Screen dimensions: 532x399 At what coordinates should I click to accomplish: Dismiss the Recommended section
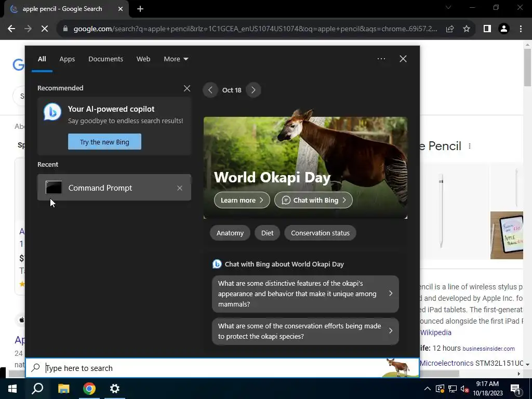click(187, 88)
